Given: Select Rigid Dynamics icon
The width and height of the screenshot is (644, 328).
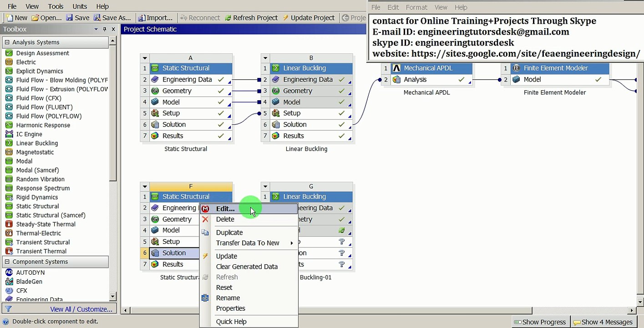Looking at the screenshot, I should [x=9, y=197].
